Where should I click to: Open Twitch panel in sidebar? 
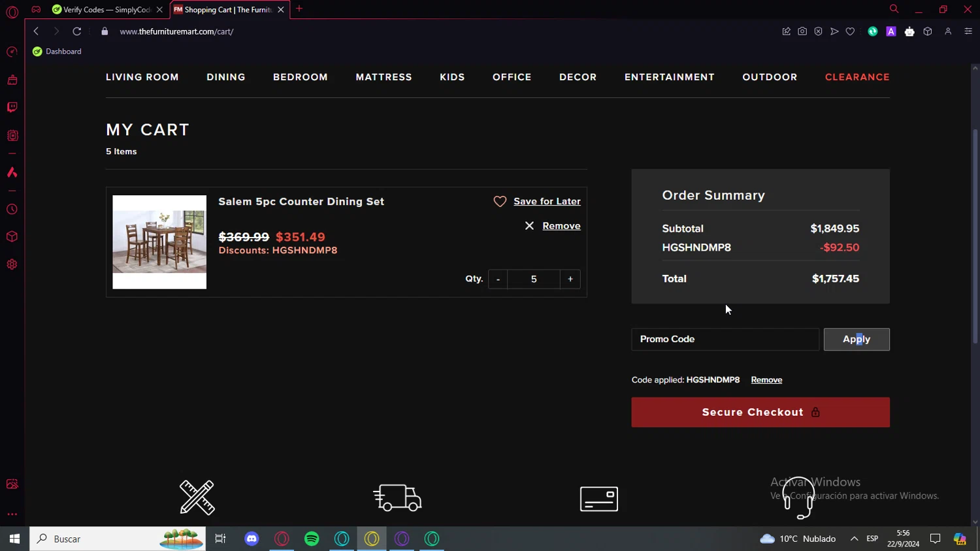(12, 107)
